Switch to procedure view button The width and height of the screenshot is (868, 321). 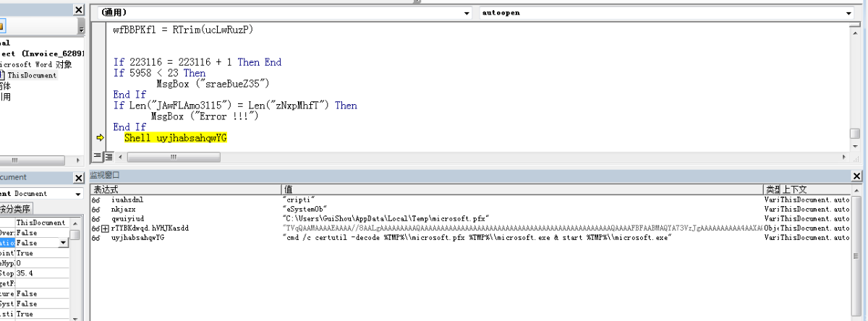97,156
